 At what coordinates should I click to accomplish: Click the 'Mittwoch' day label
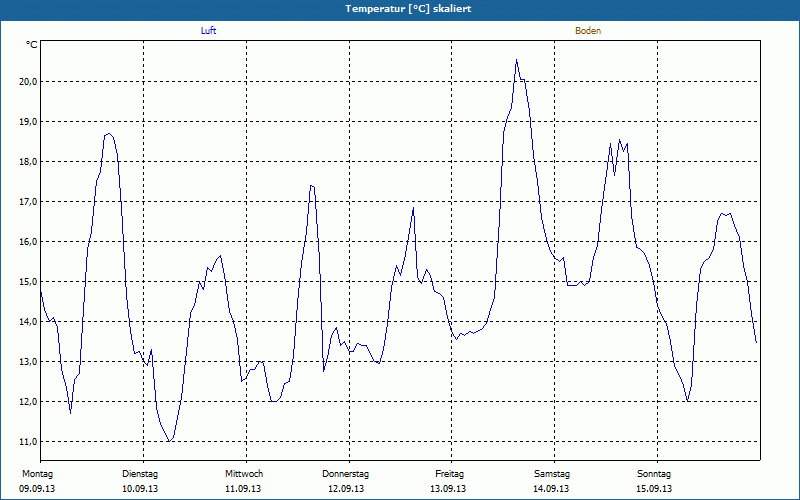(244, 474)
